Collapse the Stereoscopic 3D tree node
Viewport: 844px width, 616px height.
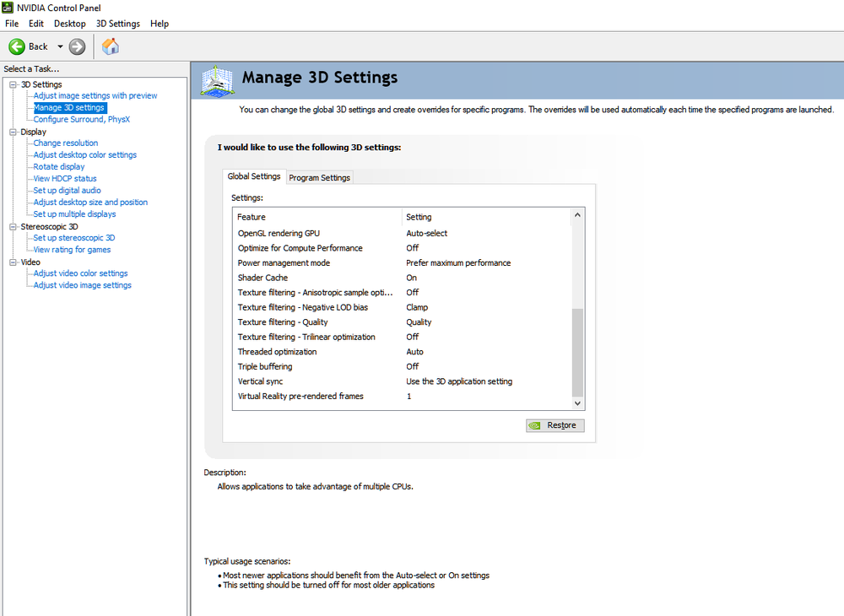[13, 226]
